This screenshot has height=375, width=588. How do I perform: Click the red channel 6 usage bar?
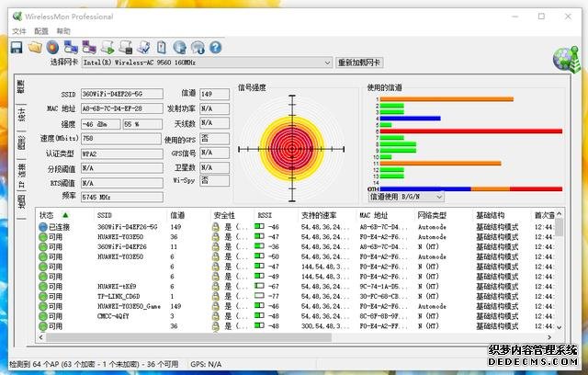[x=471, y=131]
